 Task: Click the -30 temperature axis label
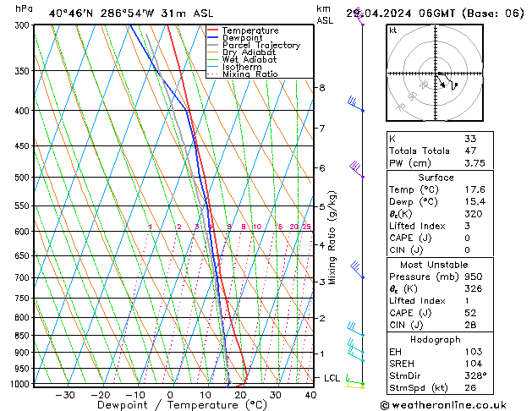pyautogui.click(x=64, y=396)
